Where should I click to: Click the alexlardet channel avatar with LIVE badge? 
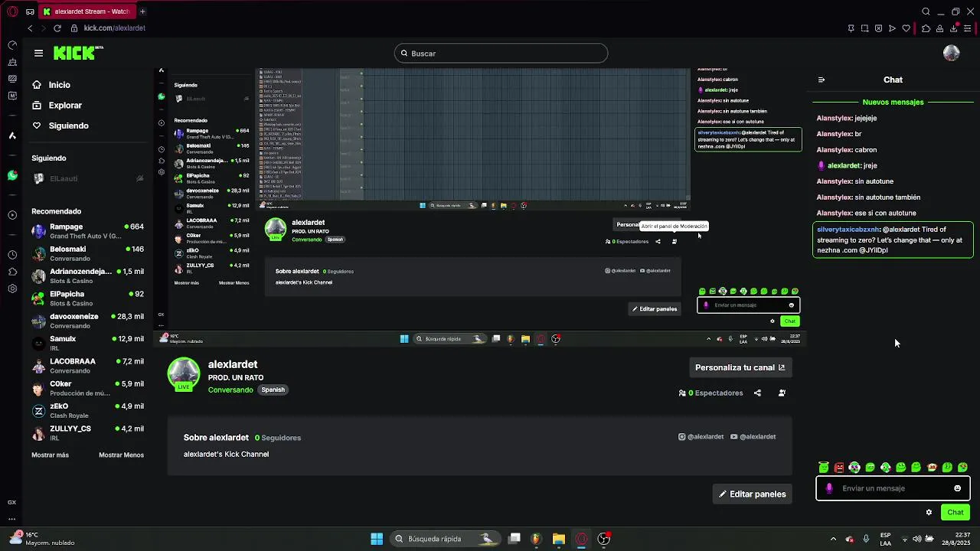(184, 375)
